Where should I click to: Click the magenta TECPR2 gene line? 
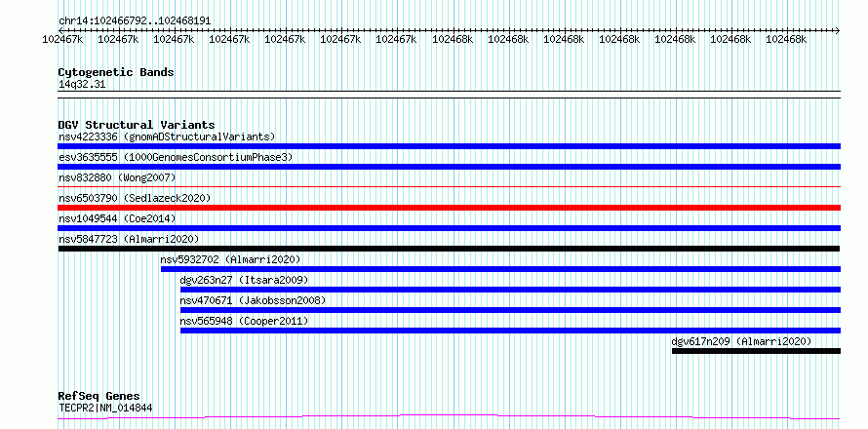tap(449, 417)
